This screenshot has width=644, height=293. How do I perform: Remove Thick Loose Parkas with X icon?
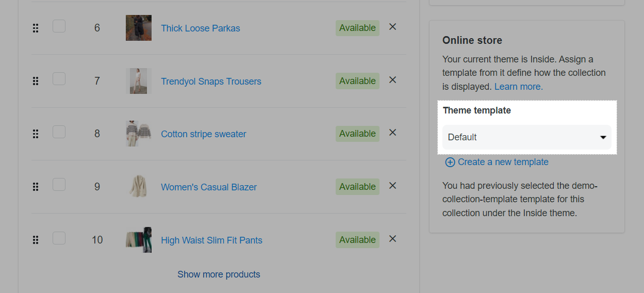pos(392,27)
